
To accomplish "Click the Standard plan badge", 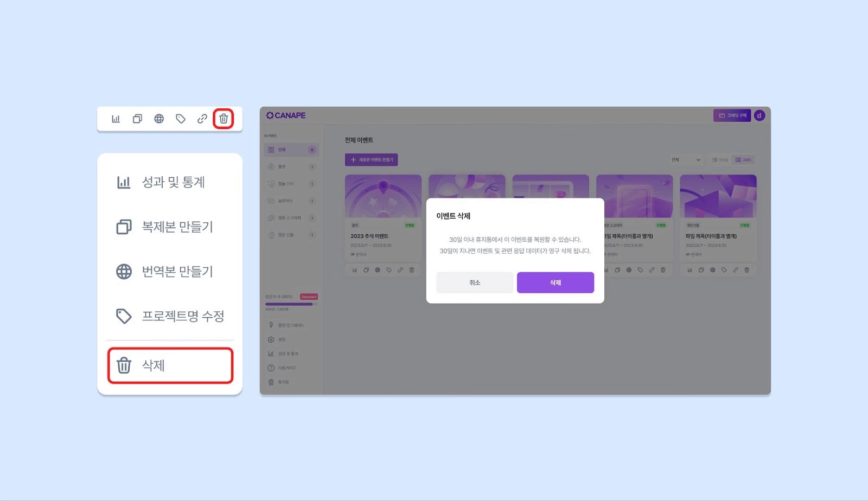I will (309, 297).
